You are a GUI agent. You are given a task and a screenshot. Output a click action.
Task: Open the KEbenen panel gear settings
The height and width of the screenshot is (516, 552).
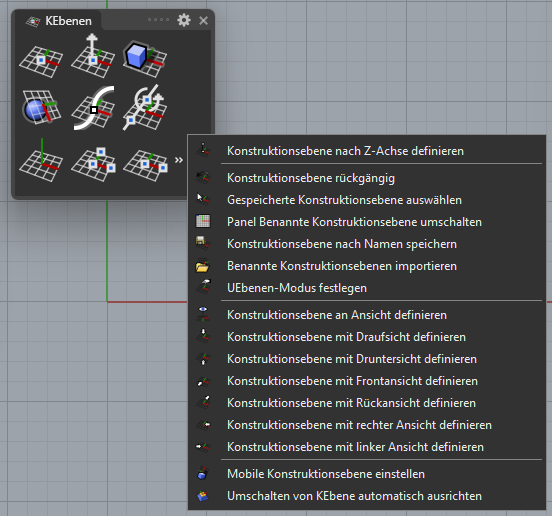click(x=184, y=20)
